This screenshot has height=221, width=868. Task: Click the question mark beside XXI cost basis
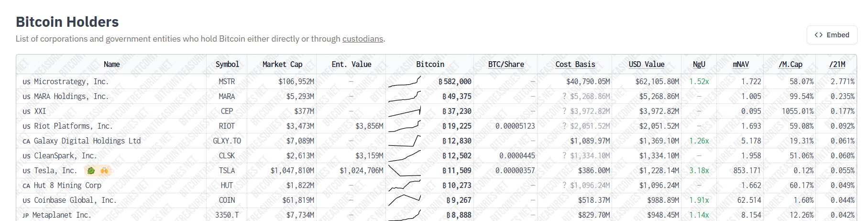click(565, 111)
